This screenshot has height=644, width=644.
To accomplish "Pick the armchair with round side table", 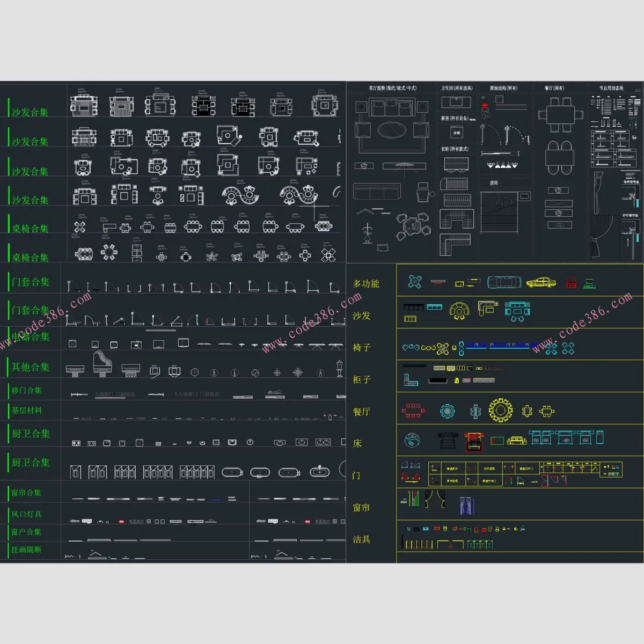I will [425, 192].
